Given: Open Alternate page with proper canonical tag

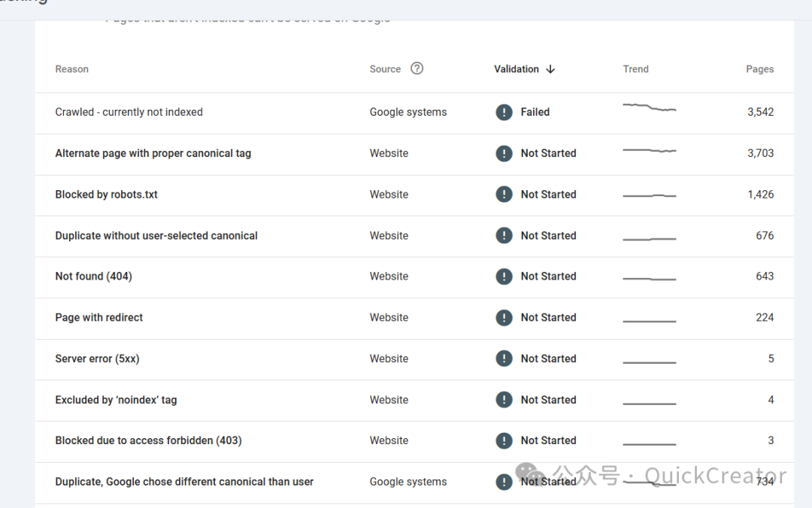Looking at the screenshot, I should tap(153, 153).
